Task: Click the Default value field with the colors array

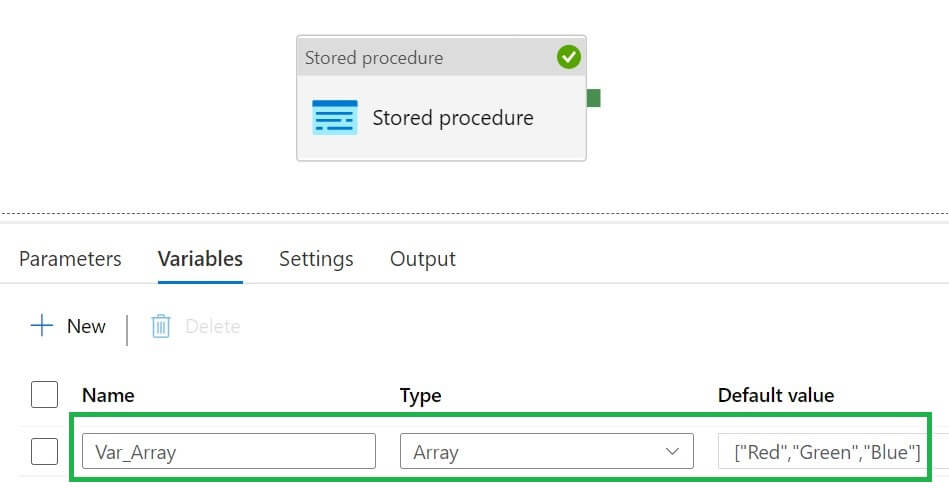Action: [827, 452]
